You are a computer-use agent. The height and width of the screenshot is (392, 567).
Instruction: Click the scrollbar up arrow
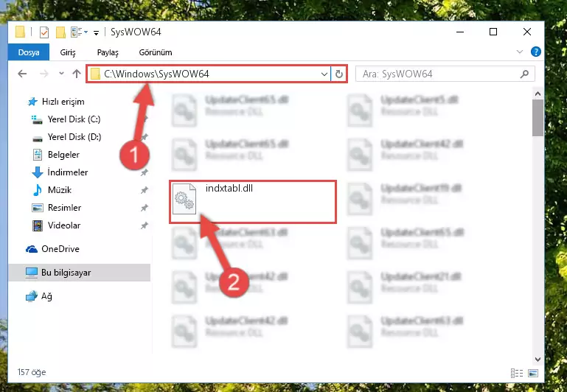pos(538,94)
